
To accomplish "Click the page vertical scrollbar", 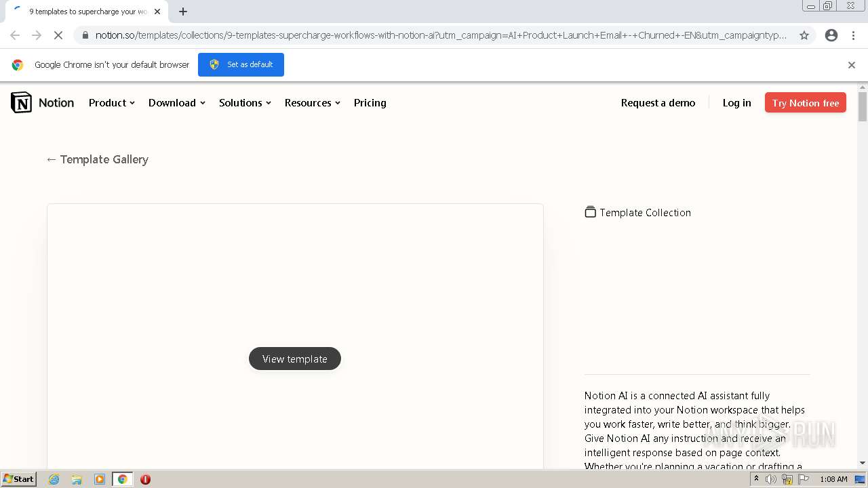I will [x=863, y=107].
